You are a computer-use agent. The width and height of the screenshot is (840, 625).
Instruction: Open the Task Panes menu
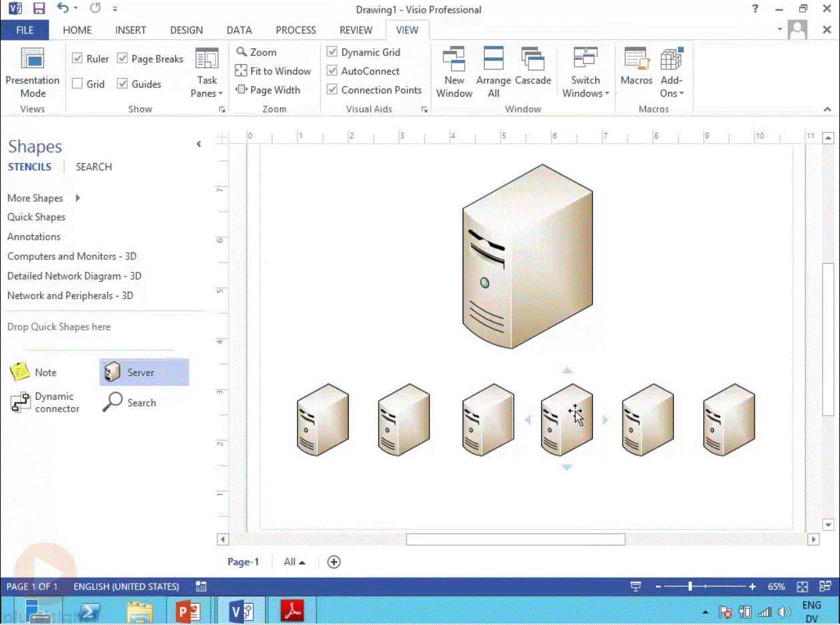(x=207, y=73)
